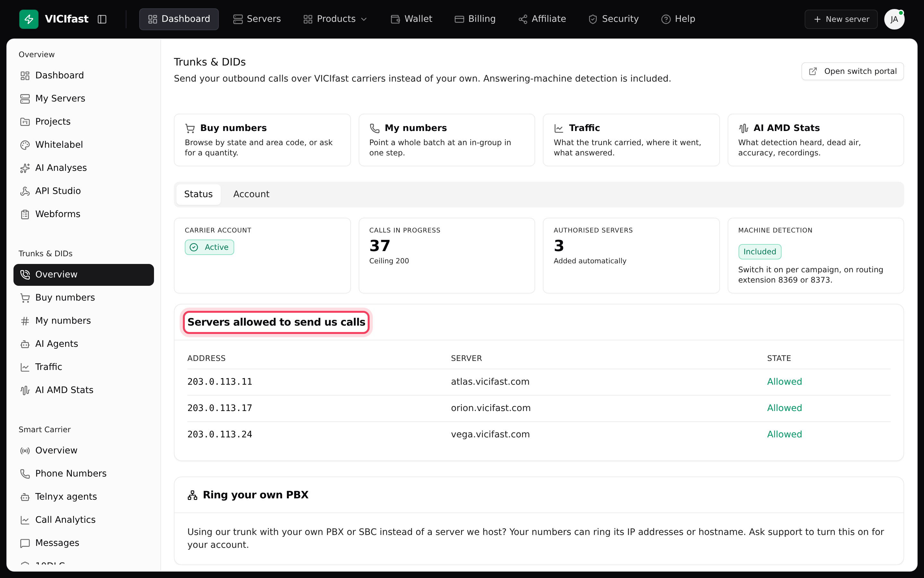Image resolution: width=924 pixels, height=578 pixels.
Task: Open Help in the top navigation
Action: pos(678,19)
